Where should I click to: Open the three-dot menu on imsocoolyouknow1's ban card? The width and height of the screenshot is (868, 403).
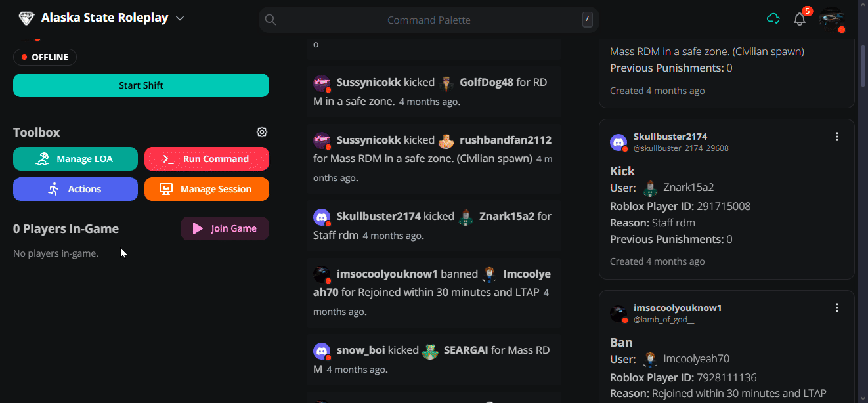(x=837, y=307)
